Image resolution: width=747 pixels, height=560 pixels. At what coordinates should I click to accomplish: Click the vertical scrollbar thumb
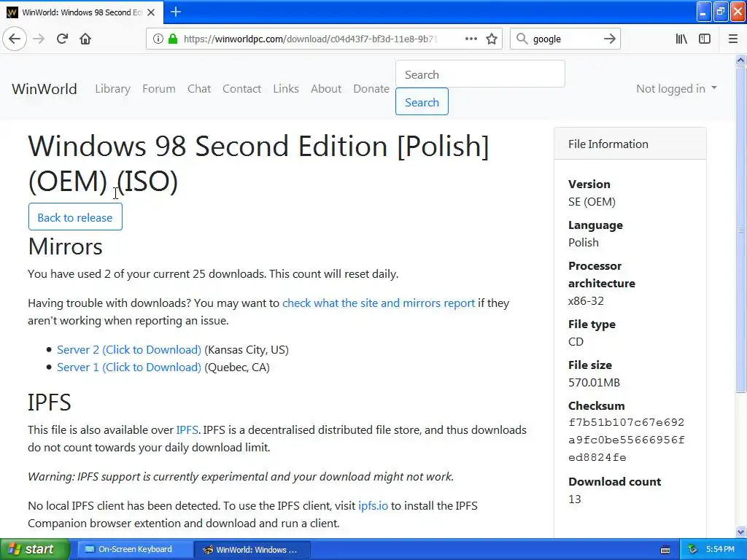click(x=740, y=230)
